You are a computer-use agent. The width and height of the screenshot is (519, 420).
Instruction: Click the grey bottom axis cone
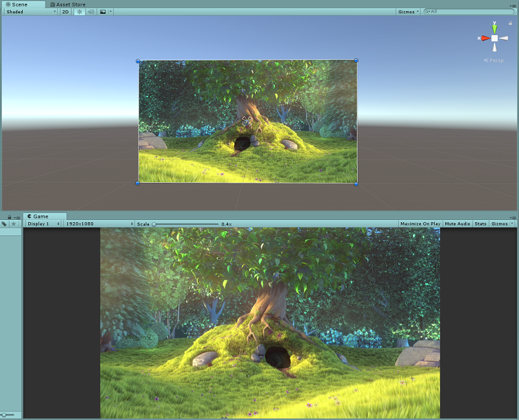point(495,47)
